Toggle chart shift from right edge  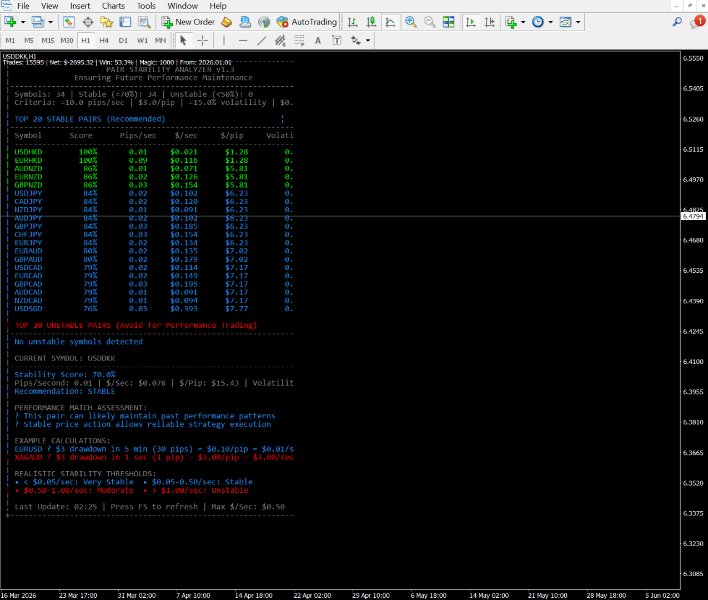(489, 22)
